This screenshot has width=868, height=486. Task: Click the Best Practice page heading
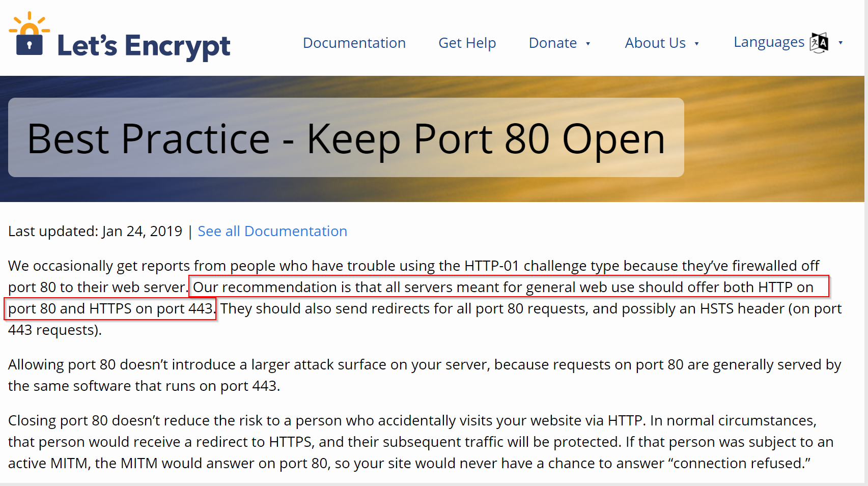346,138
